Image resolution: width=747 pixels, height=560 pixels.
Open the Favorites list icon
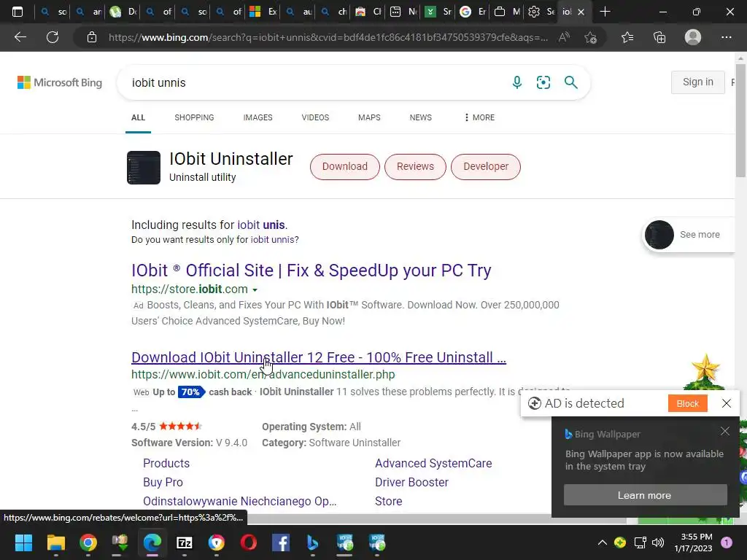tap(627, 37)
